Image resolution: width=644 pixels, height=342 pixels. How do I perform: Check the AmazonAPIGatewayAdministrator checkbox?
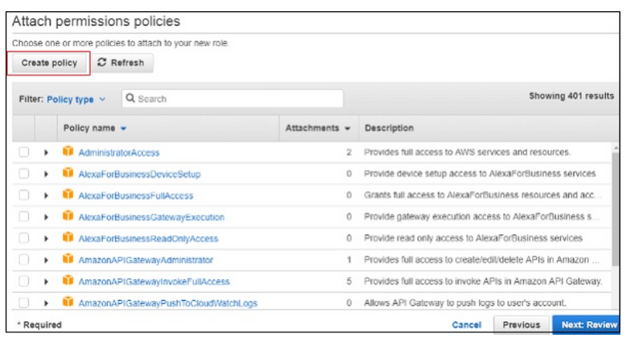pyautogui.click(x=24, y=260)
